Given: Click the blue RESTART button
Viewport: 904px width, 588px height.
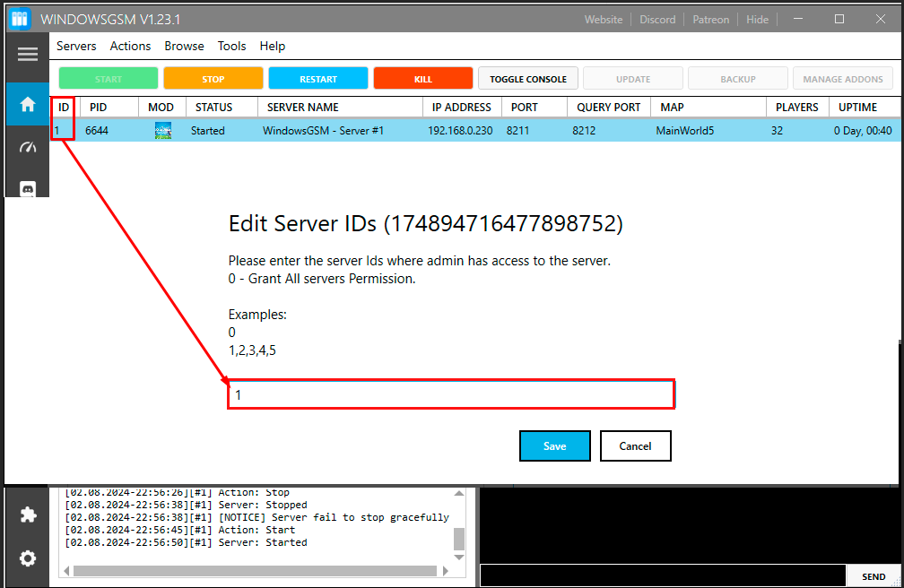Looking at the screenshot, I should point(318,78).
